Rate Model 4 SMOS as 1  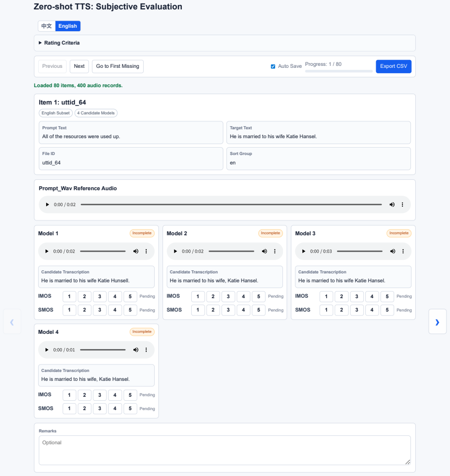pyautogui.click(x=69, y=409)
